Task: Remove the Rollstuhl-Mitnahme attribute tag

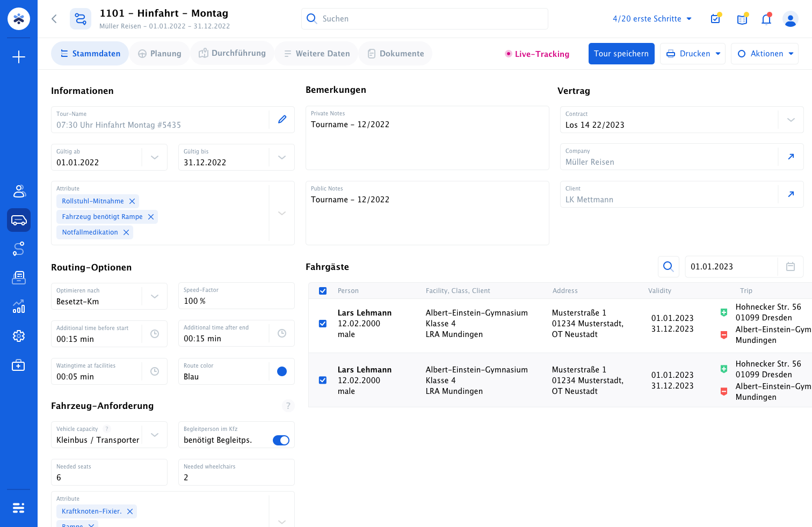Action: tap(132, 201)
